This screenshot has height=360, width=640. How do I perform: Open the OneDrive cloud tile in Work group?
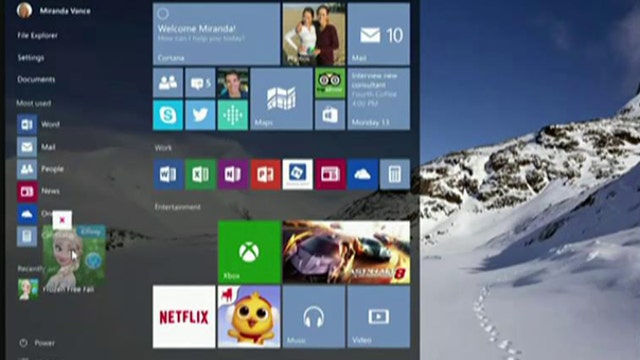pyautogui.click(x=362, y=174)
